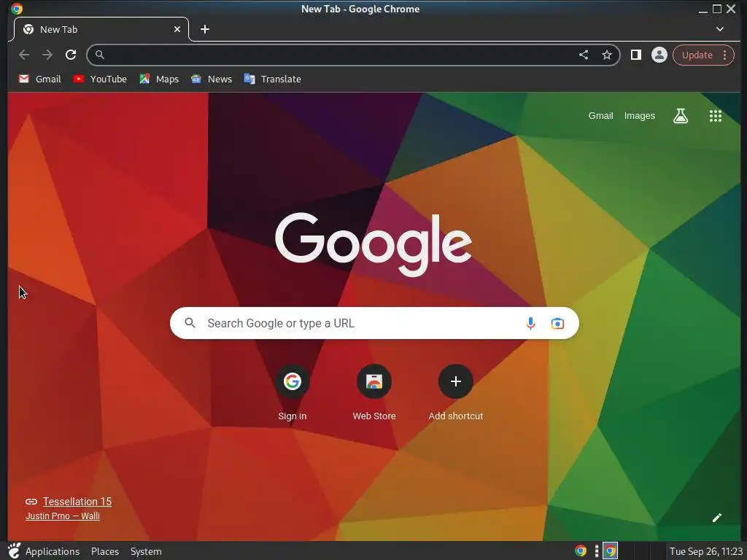Click the Chrome icon in the title bar
The width and height of the screenshot is (747, 560).
[x=17, y=9]
